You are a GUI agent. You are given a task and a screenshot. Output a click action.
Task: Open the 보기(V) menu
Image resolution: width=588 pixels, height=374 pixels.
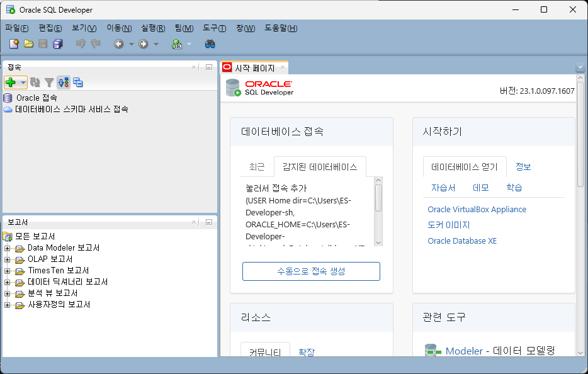pyautogui.click(x=84, y=28)
